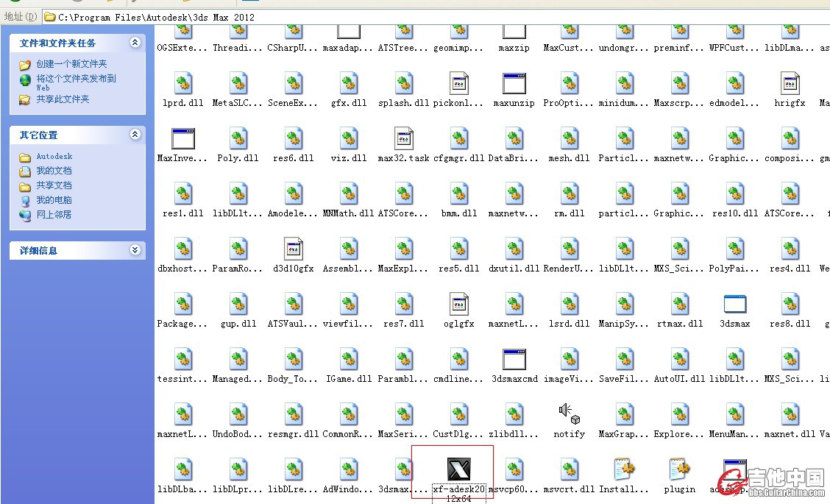Select the splash.dll file icon
The height and width of the screenshot is (504, 830).
404,84
